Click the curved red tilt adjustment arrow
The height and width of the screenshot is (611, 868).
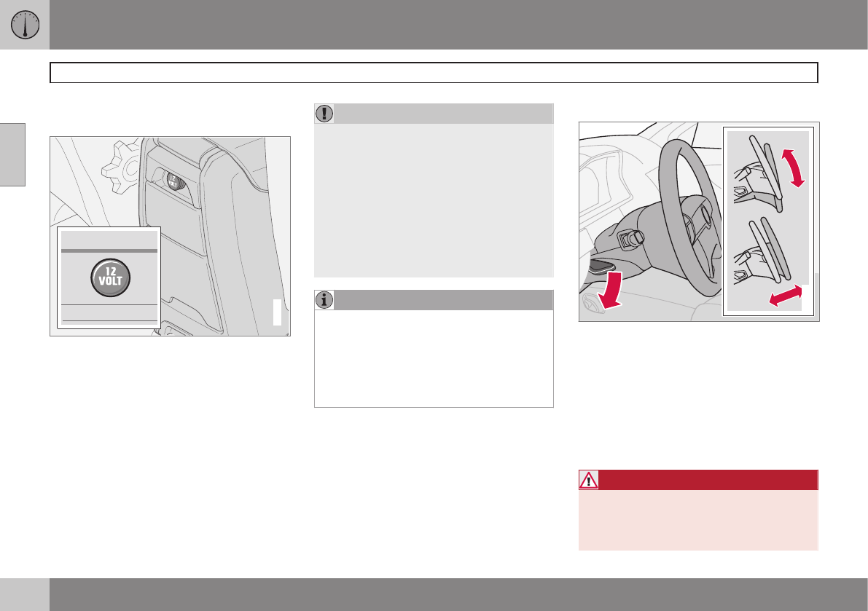pos(793,167)
